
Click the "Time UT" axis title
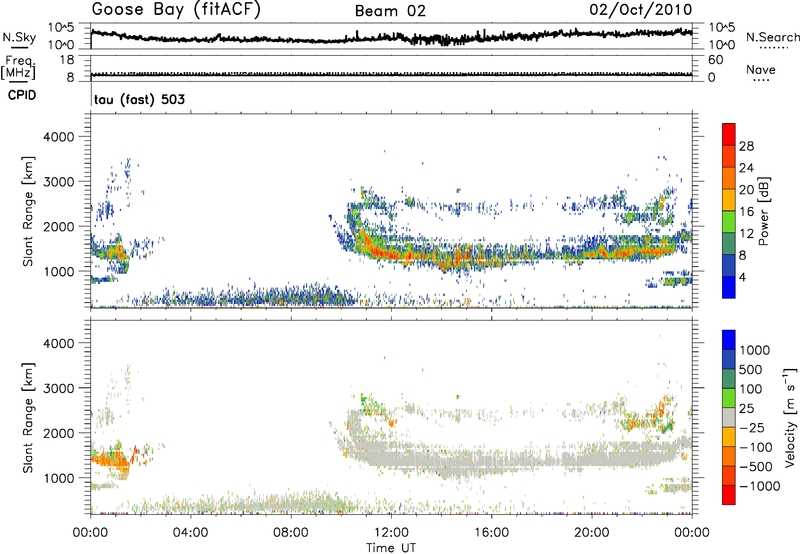click(391, 548)
